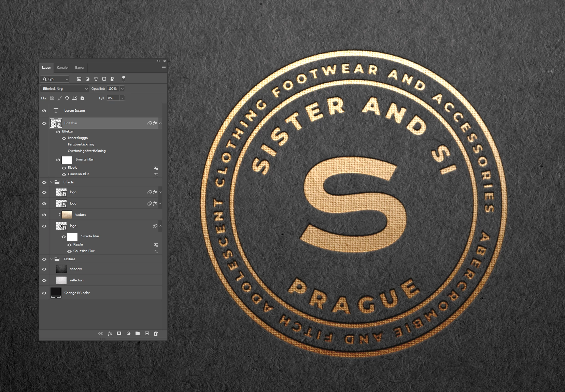The image size is (565, 392).
Task: Create new layer plus icon
Action: tap(147, 334)
